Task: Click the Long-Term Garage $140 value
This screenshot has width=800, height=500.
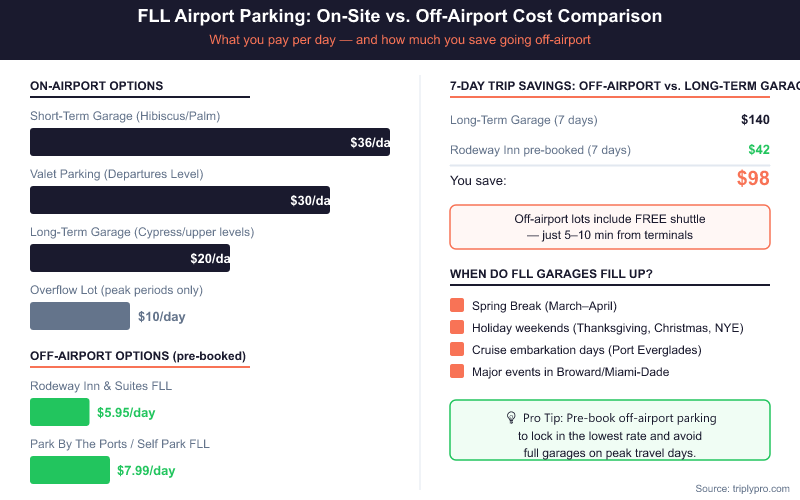Action: (755, 120)
